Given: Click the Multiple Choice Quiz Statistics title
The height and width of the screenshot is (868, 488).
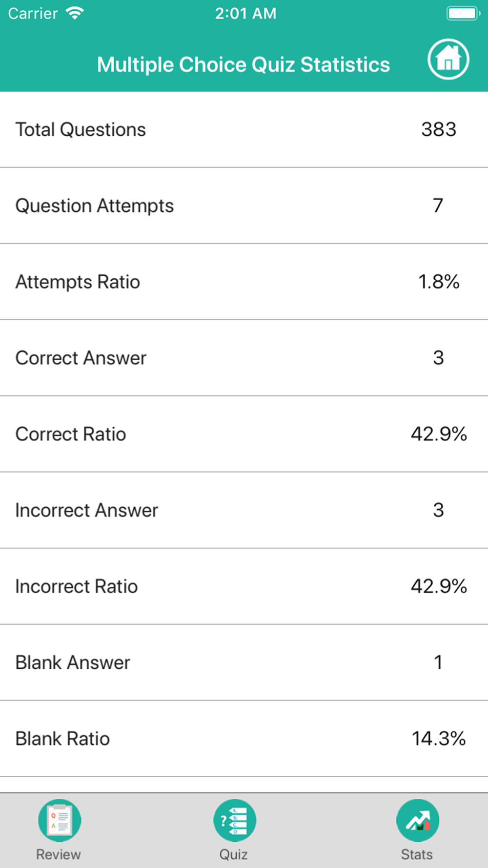Looking at the screenshot, I should point(244,65).
